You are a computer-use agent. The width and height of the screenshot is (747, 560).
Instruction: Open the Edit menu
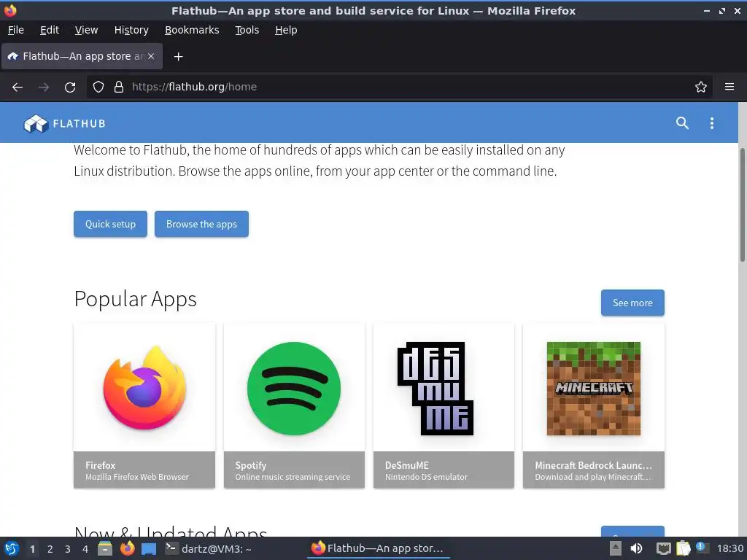(x=50, y=30)
